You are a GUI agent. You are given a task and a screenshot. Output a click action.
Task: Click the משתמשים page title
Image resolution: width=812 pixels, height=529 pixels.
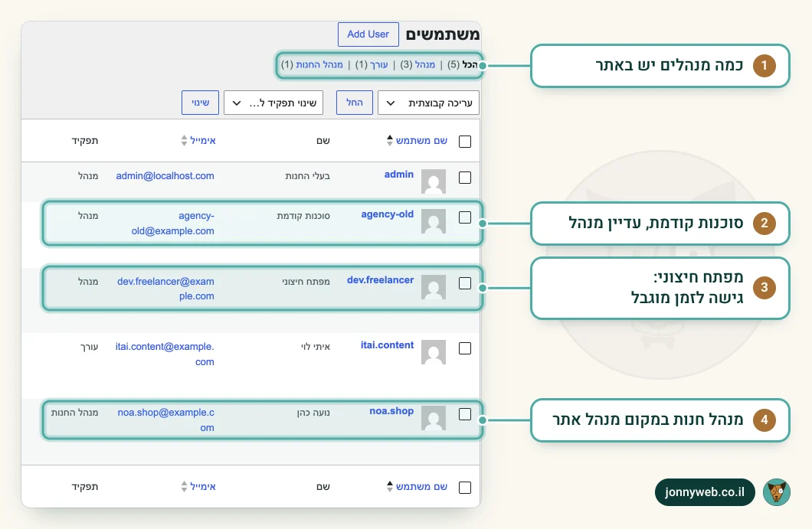(x=443, y=34)
